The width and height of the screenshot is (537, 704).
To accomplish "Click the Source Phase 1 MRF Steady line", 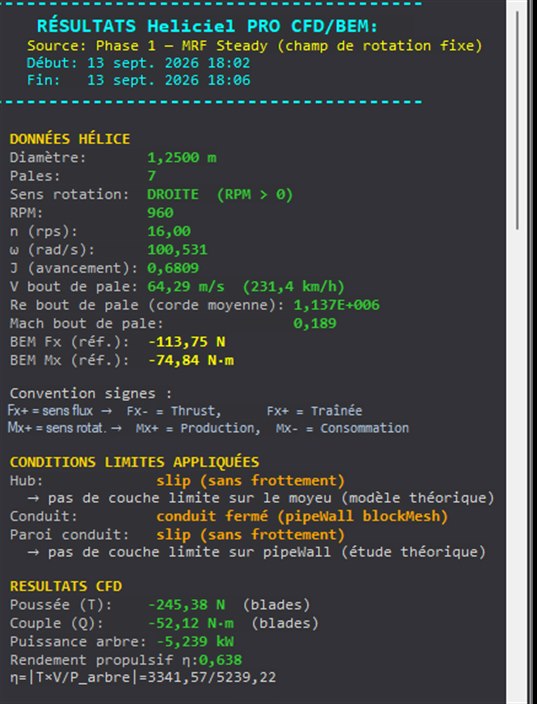I will point(255,46).
